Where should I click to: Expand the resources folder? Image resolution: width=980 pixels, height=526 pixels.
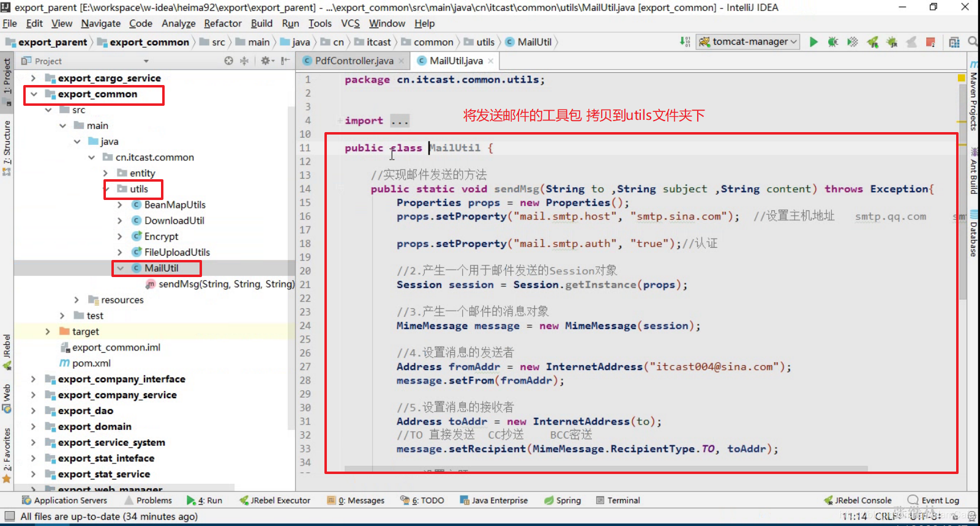tap(77, 300)
